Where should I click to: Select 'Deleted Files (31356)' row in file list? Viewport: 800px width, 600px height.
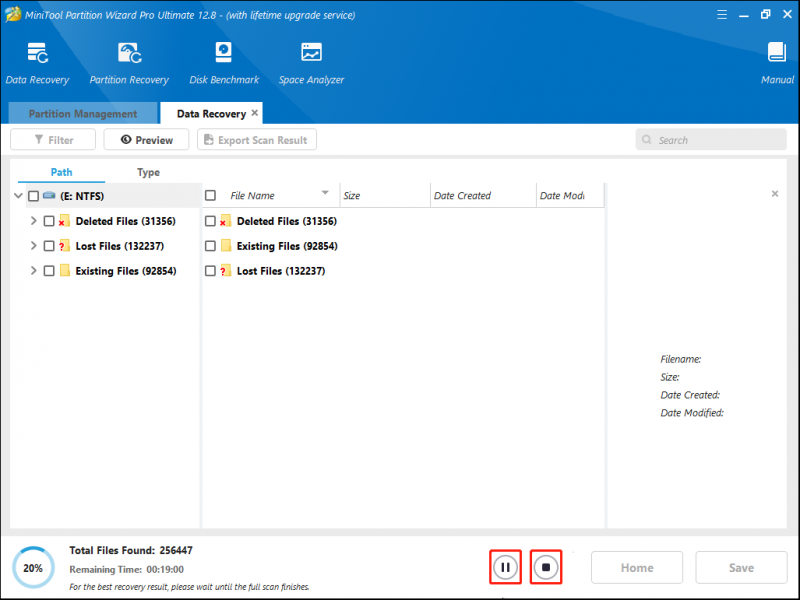[403, 221]
